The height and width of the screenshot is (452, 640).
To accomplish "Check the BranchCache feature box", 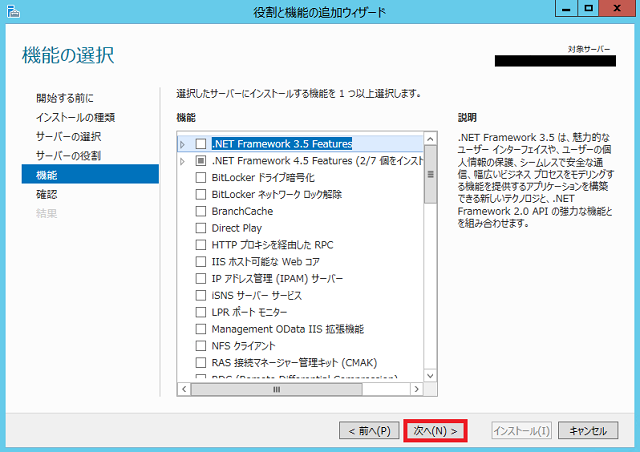I will (201, 212).
